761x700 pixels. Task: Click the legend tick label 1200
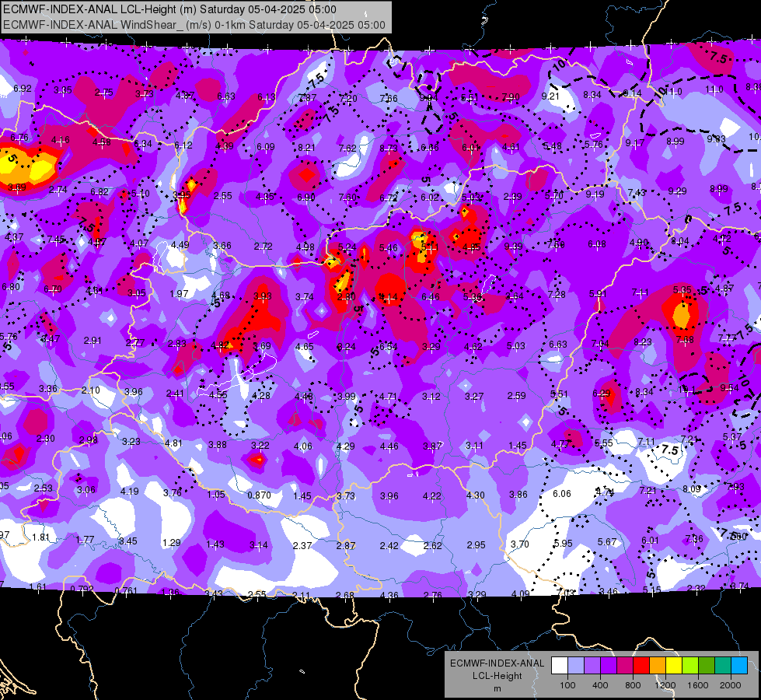665,685
